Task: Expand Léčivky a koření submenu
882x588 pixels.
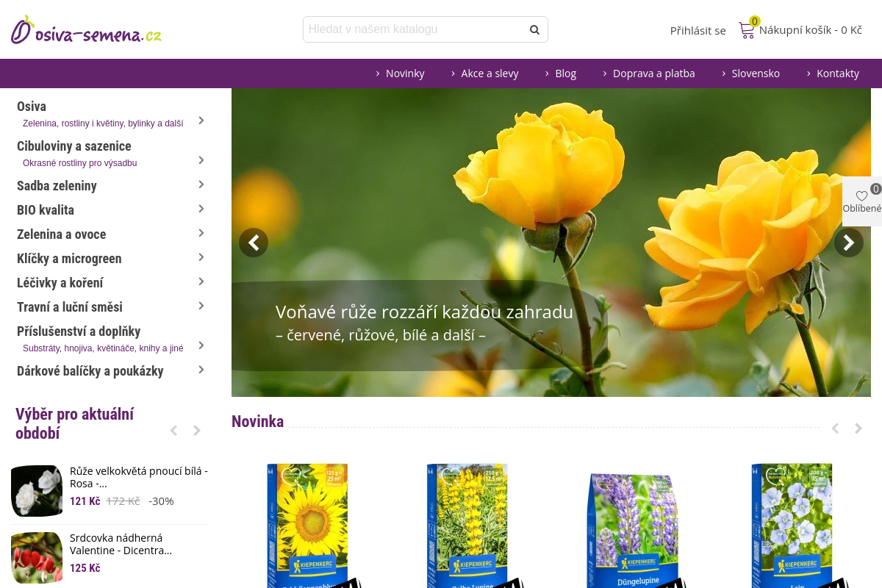Action: click(x=201, y=282)
